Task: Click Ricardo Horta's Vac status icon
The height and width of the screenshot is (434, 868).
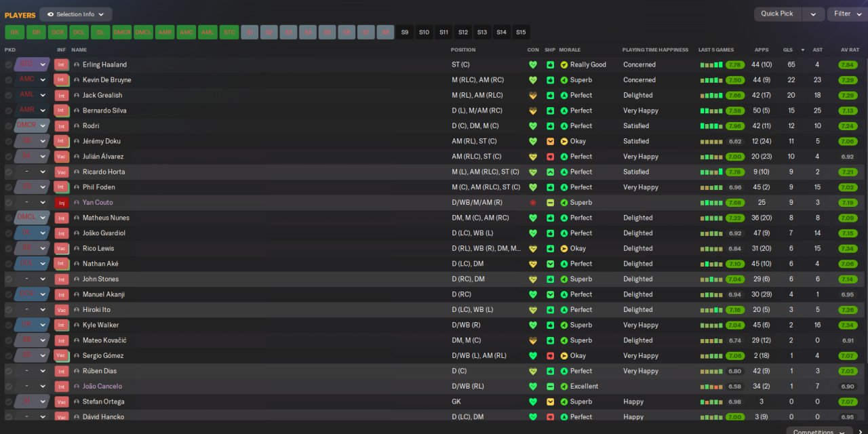Action: coord(62,172)
